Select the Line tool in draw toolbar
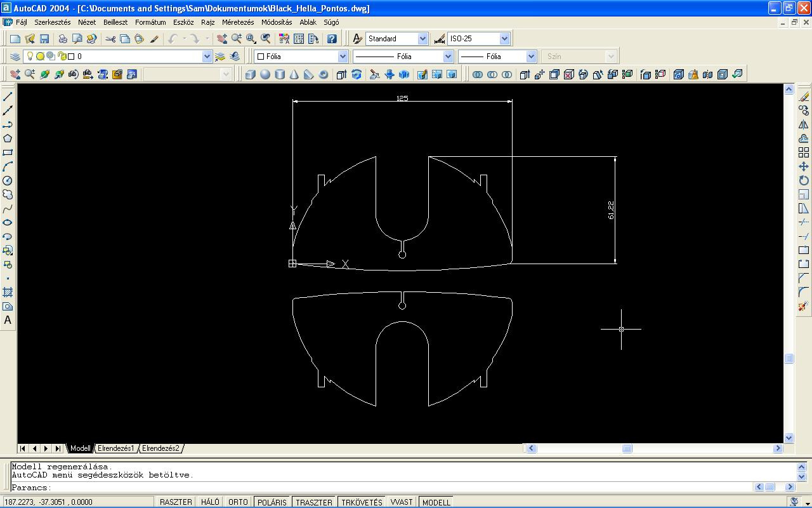Viewport: 812px width, 508px height. coord(8,97)
